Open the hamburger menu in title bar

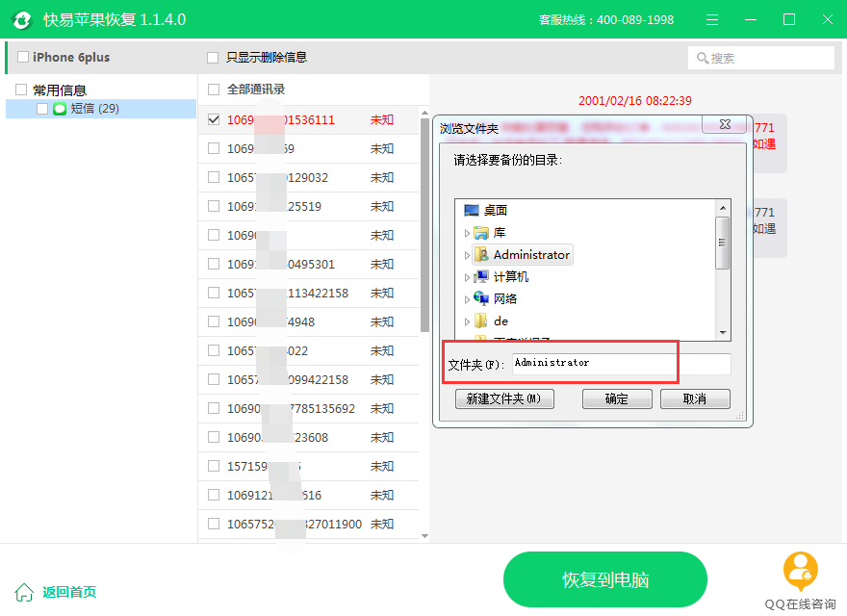coord(710,19)
